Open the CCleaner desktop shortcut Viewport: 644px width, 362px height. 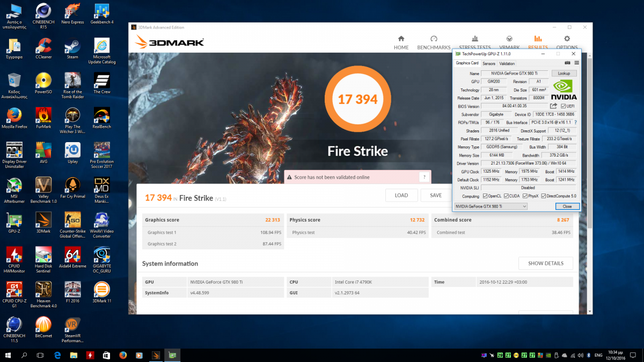43,49
